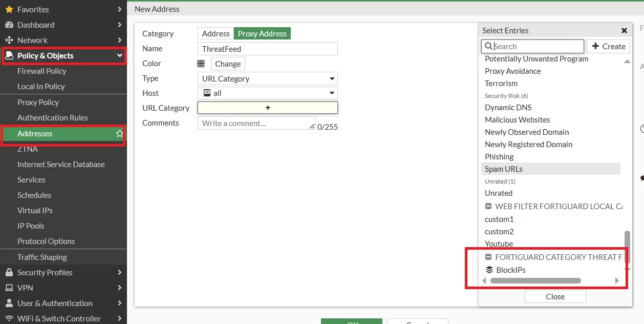
Task: Open Services page in sidebar
Action: pos(31,179)
